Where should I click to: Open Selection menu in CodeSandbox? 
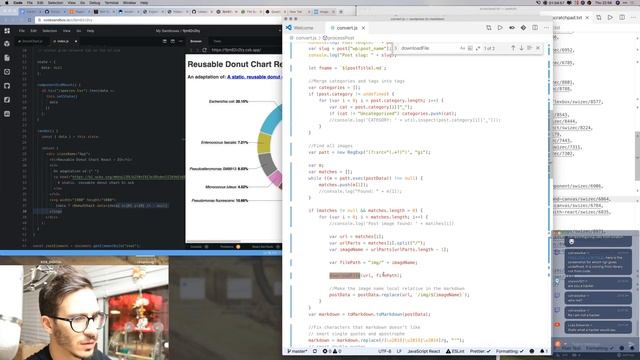pyautogui.click(x=50, y=31)
